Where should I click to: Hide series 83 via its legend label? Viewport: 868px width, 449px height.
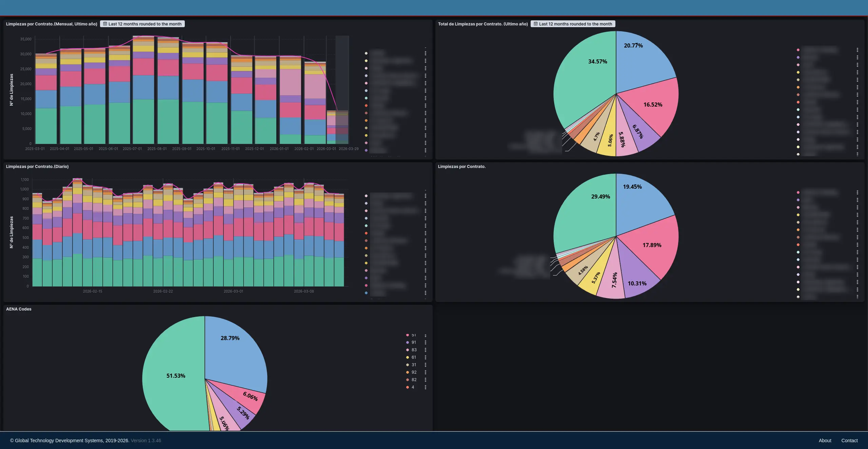click(414, 350)
